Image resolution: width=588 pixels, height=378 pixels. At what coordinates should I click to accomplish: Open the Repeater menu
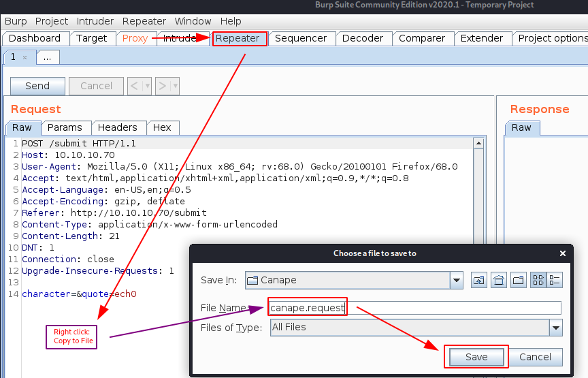(x=144, y=21)
